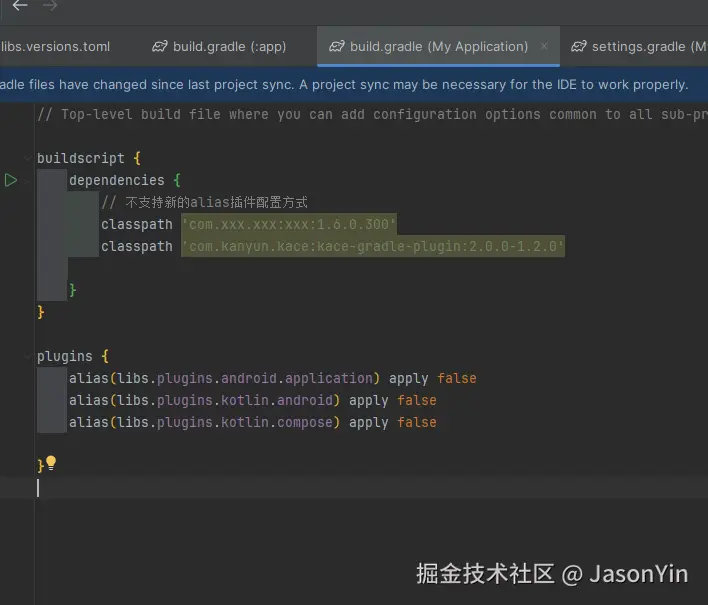Select build.gradle (My Application) tab
The image size is (708, 605).
pyautogui.click(x=438, y=47)
